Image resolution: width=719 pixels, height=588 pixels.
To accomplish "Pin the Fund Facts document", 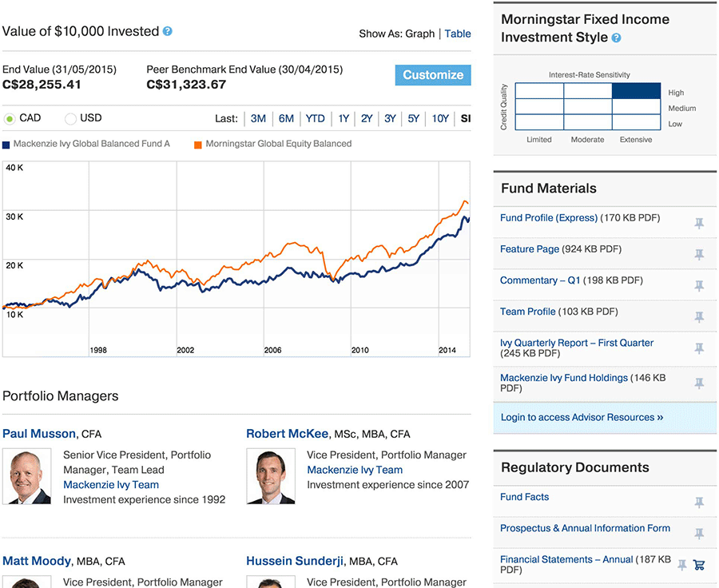I will (x=699, y=503).
